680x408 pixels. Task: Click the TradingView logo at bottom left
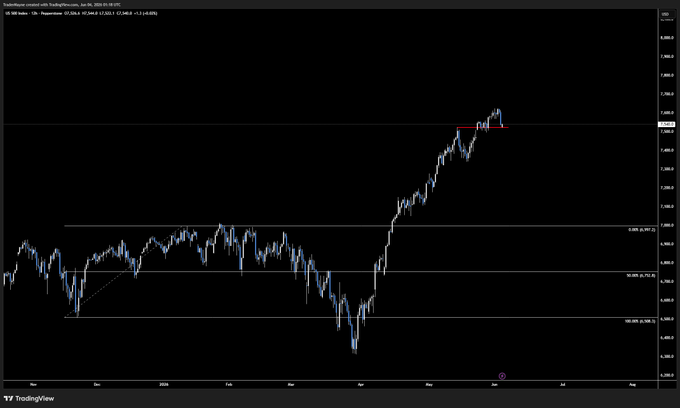29,398
